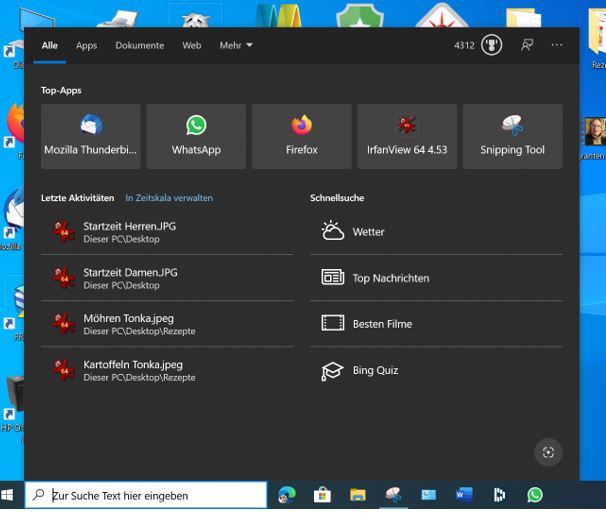Switch to the Dokumente search tab

coord(140,45)
